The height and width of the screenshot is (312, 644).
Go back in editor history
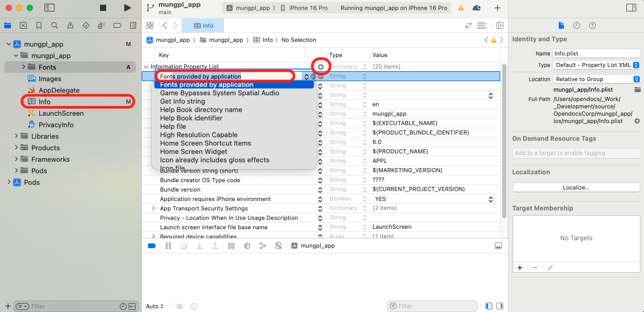coord(165,25)
